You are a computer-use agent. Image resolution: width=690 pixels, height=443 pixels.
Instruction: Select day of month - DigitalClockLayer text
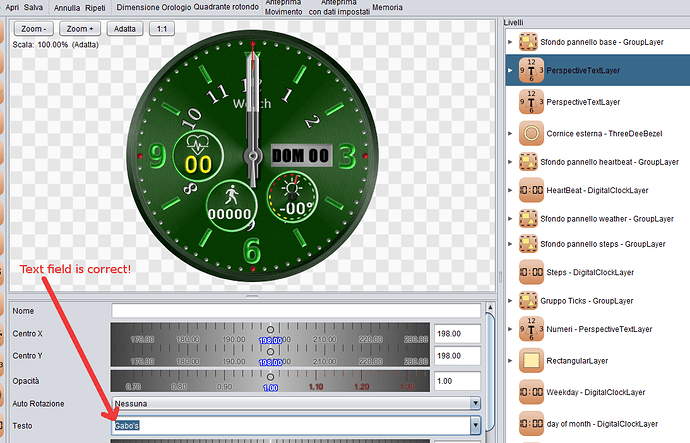pos(602,424)
